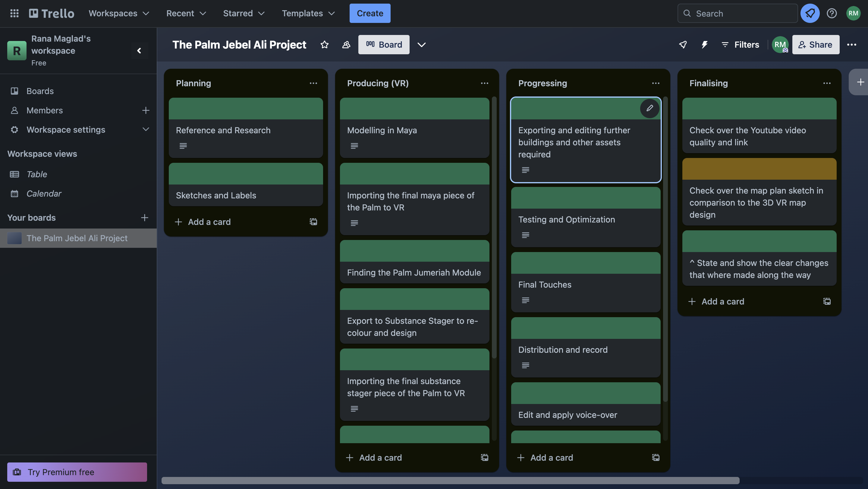This screenshot has width=868, height=489.
Task: Click green cover of Reference and Research card
Action: 246,109
